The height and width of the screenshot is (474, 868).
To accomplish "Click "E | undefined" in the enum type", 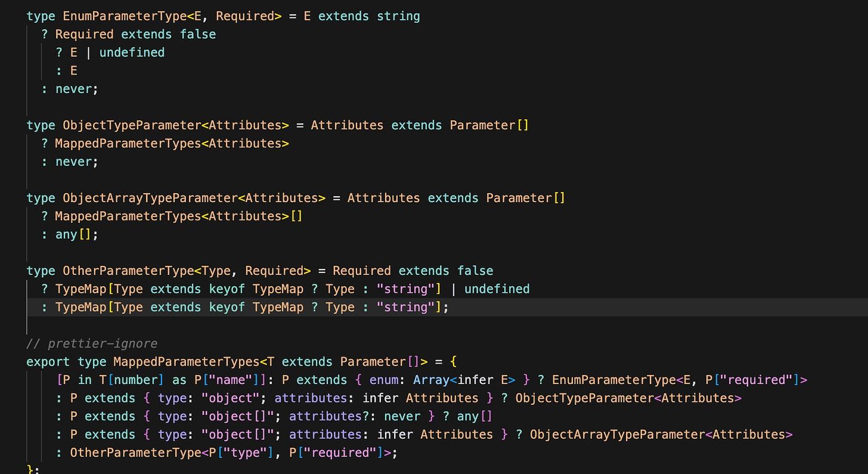I will coord(117,52).
